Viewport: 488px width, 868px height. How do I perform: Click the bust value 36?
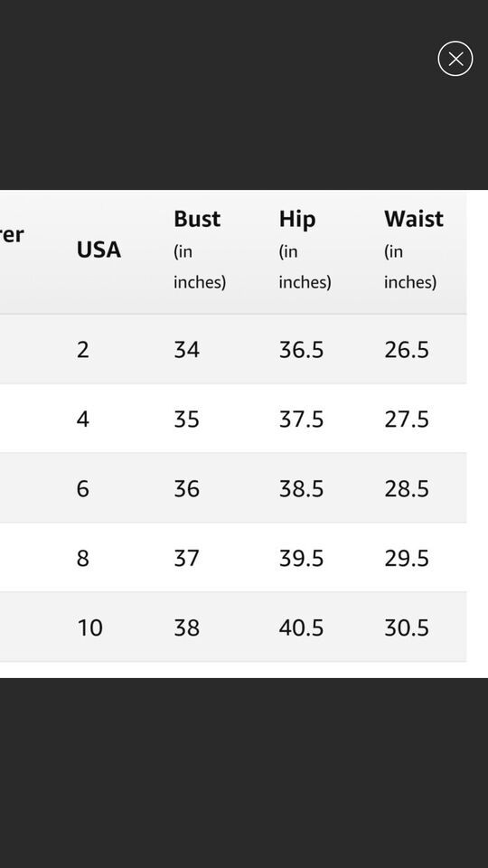coord(186,489)
